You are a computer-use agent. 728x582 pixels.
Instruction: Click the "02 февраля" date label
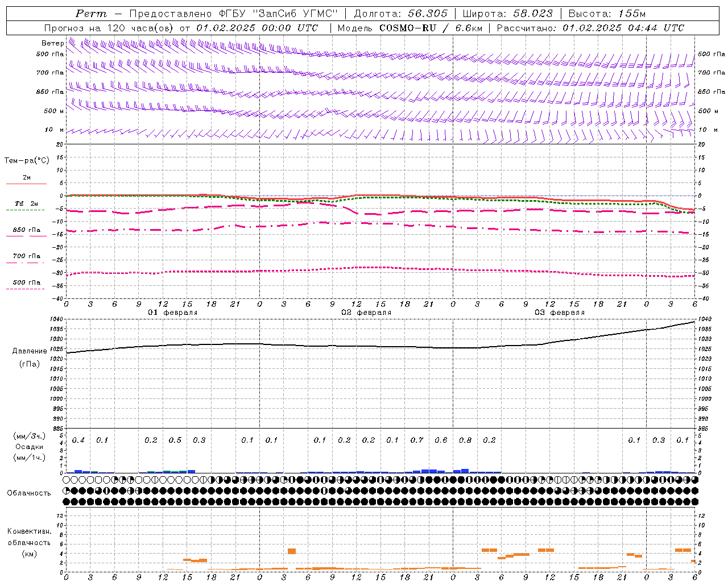pos(366,313)
